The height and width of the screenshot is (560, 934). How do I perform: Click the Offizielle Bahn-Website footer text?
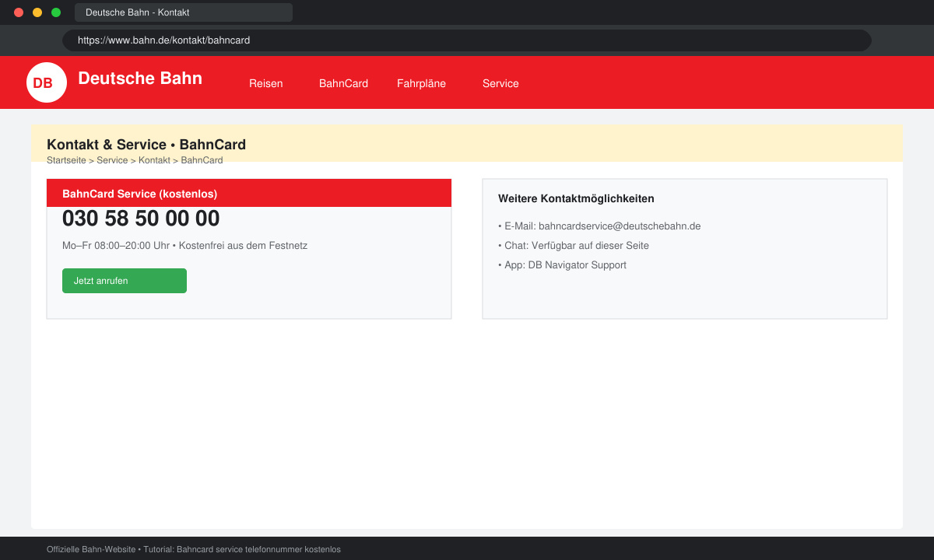(194, 549)
